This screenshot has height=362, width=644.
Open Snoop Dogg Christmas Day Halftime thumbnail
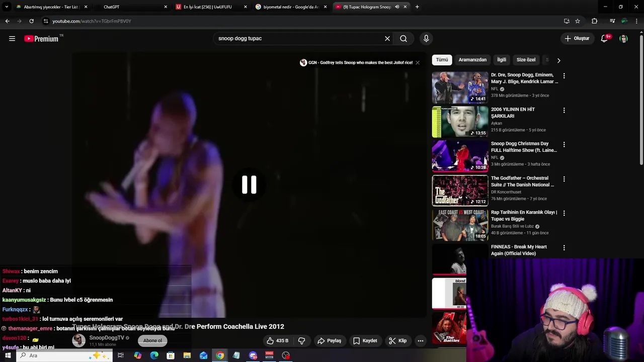460,156
